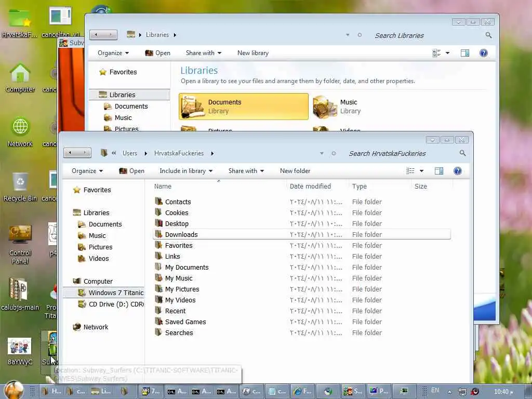
Task: Refresh address bar in front window
Action: [x=334, y=153]
